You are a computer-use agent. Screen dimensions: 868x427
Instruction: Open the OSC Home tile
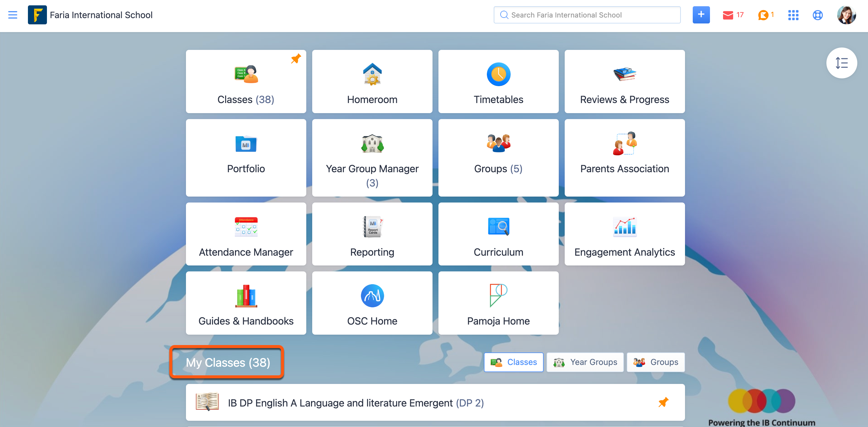pos(372,303)
